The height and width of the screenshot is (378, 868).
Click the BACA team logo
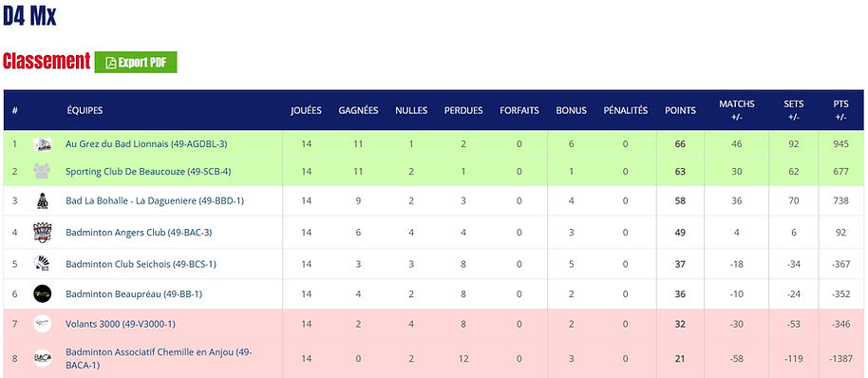[x=42, y=358]
